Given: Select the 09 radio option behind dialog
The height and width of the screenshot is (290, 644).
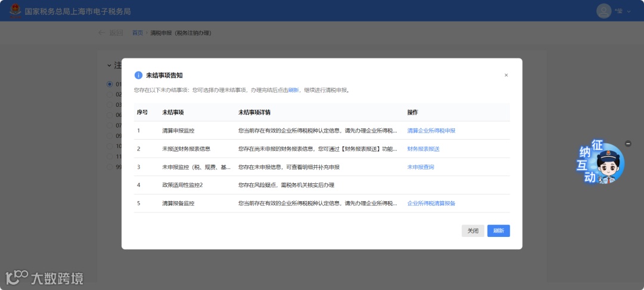Looking at the screenshot, I should (110, 136).
